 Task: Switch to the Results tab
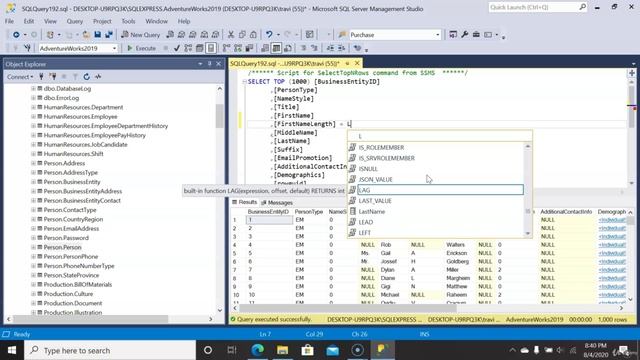click(245, 202)
